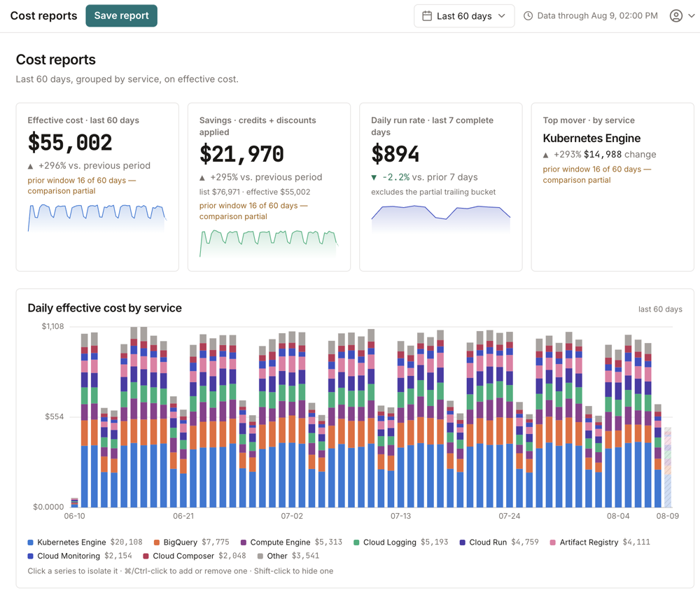Click 'Data through Aug 9, 02:00 PM' text
Viewport: 700px width, 595px height.
[597, 15]
